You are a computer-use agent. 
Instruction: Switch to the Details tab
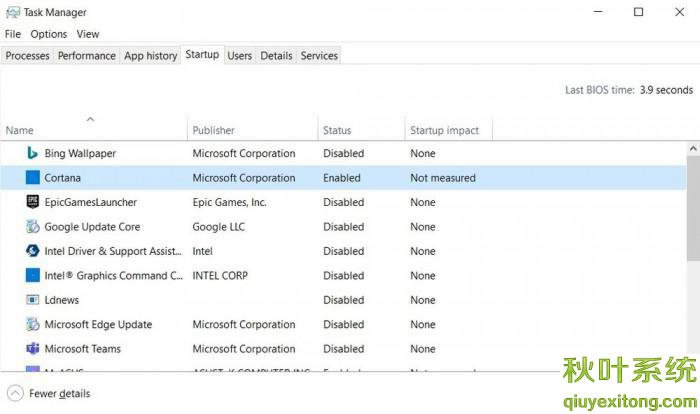point(276,56)
